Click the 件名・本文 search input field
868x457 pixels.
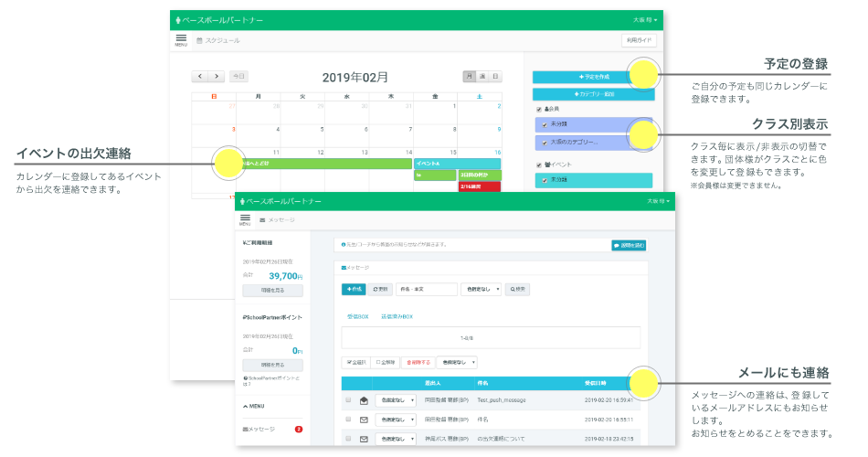coord(427,289)
